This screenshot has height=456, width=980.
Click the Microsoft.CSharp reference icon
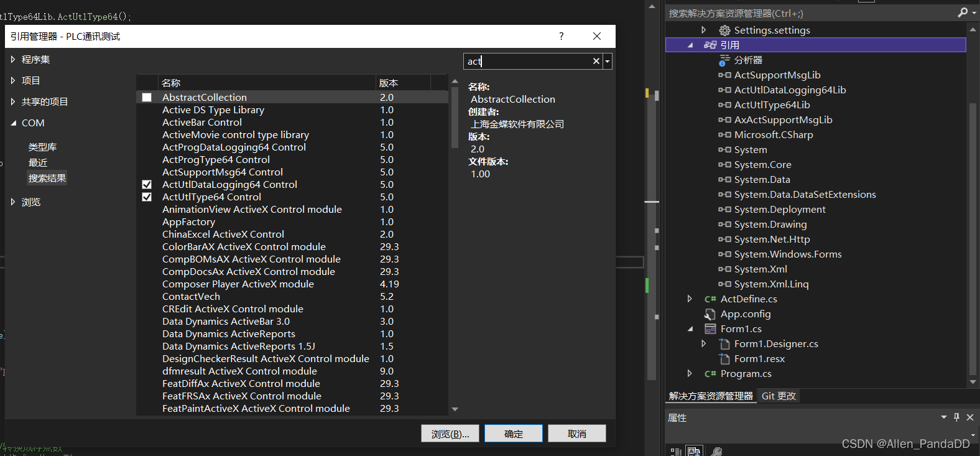724,135
